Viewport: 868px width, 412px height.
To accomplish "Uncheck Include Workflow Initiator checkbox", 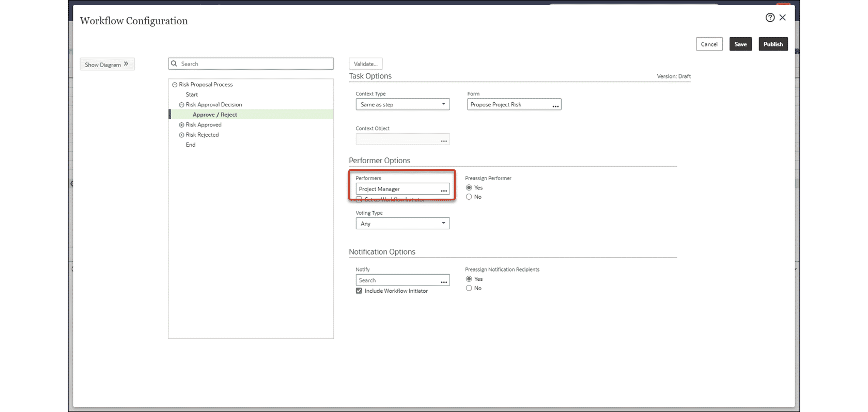I will click(359, 291).
